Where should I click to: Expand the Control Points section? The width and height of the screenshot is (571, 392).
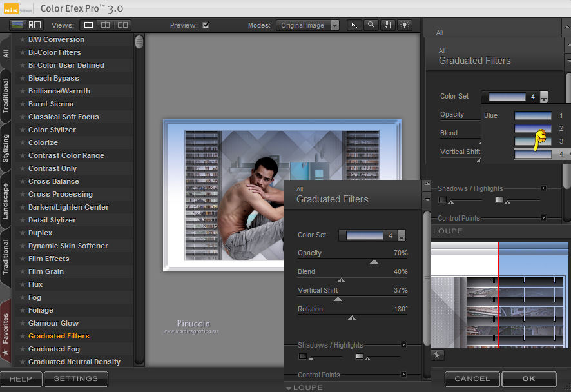tap(403, 375)
